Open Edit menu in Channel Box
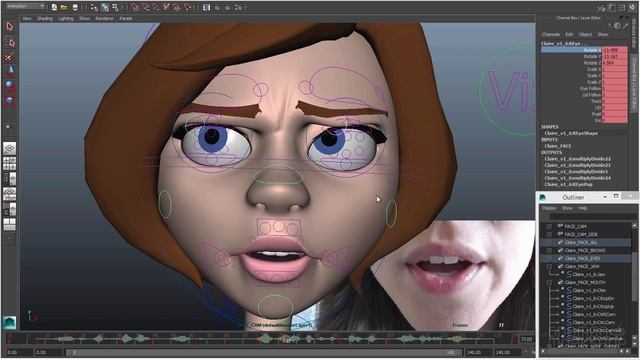Screen dimensions: 640x360 pos(569,34)
